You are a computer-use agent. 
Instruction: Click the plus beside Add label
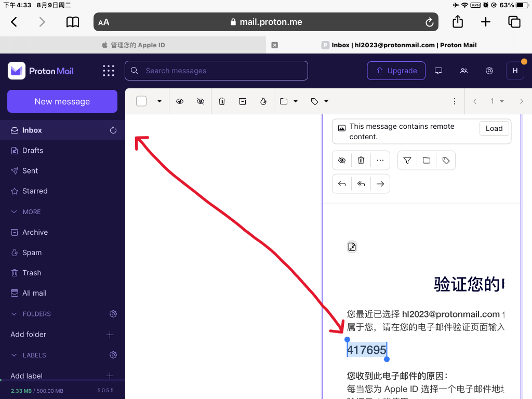click(110, 376)
